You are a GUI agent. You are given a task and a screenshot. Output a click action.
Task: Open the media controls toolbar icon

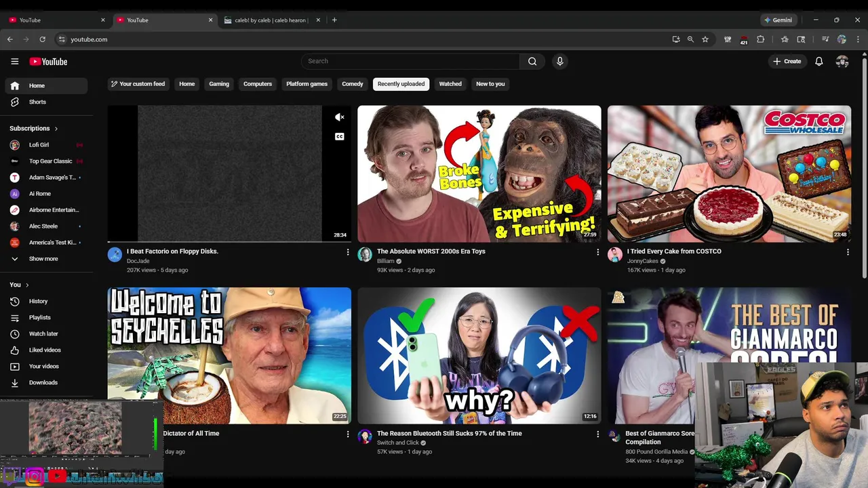coord(825,39)
